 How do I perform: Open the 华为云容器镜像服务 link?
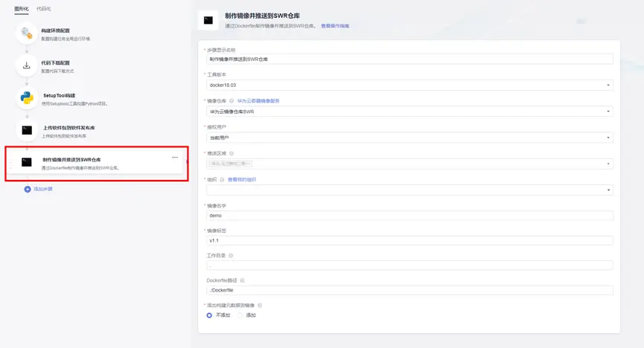click(258, 101)
